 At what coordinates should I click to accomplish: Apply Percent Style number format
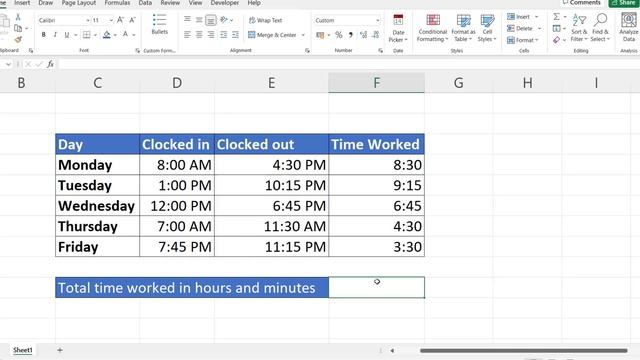(x=338, y=35)
